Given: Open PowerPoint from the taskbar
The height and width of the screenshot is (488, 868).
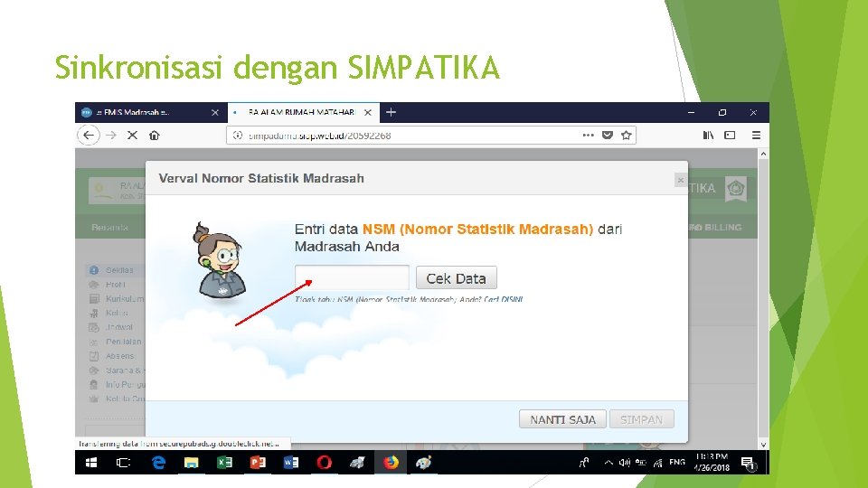Looking at the screenshot, I should [258, 463].
